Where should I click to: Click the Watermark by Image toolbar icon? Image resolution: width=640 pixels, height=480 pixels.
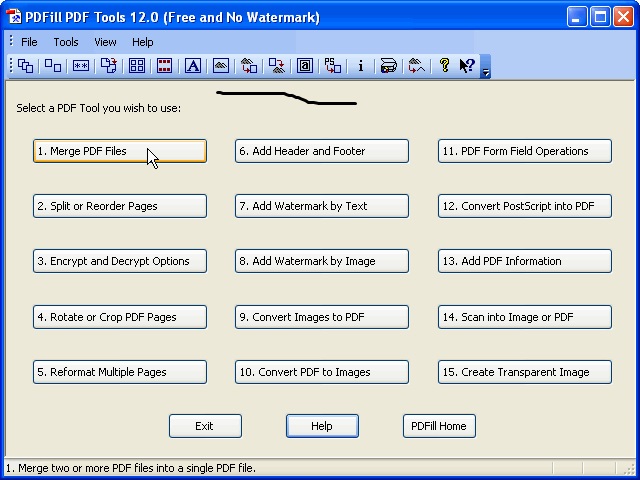point(220,65)
